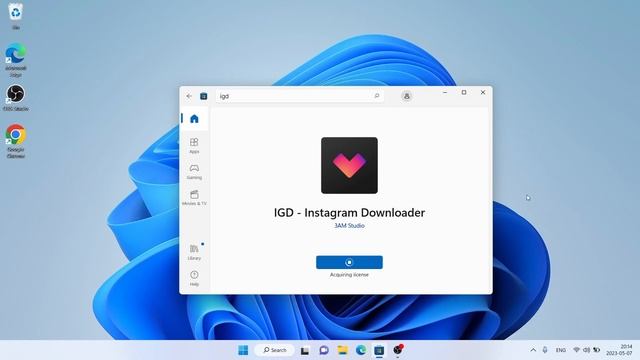Open Microsoft Edge from the taskbar
This screenshot has height=360, width=640.
[x=361, y=350]
